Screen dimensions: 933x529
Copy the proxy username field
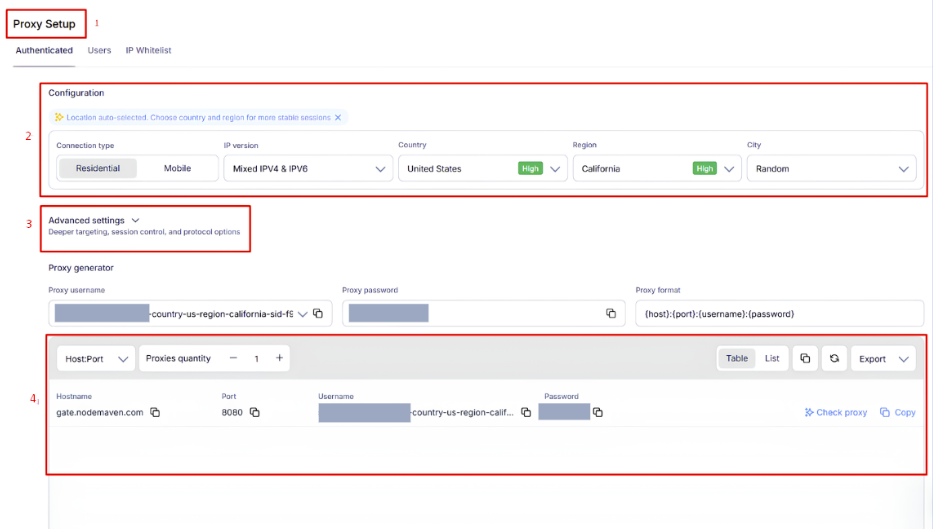(318, 314)
